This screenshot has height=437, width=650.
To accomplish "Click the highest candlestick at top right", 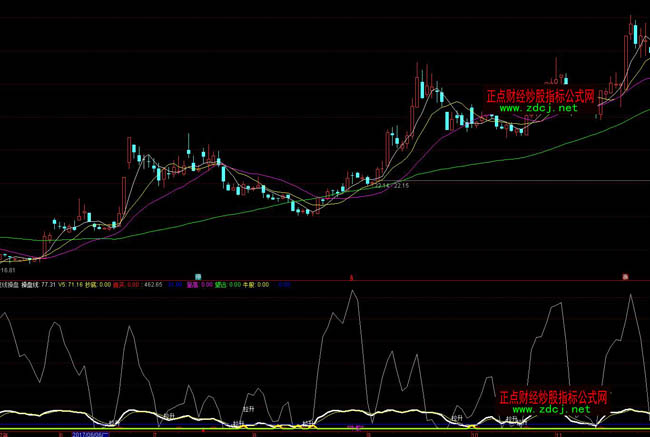I will [x=632, y=30].
